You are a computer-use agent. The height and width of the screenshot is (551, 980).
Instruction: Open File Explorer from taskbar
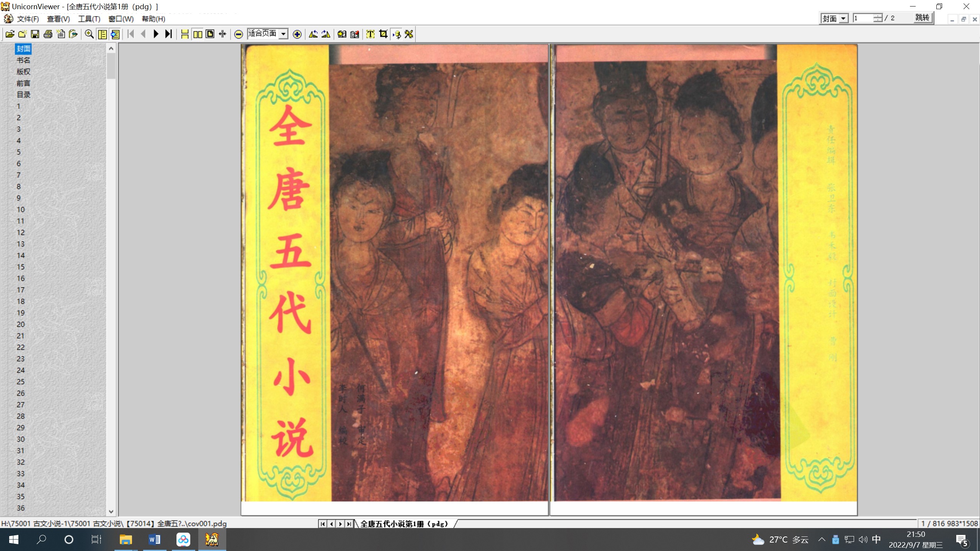pyautogui.click(x=126, y=540)
